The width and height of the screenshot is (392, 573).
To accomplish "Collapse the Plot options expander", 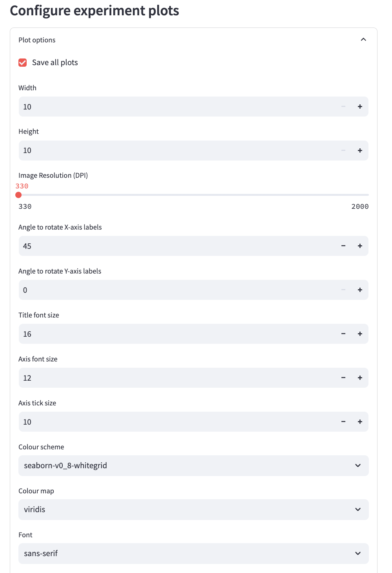I will point(363,40).
